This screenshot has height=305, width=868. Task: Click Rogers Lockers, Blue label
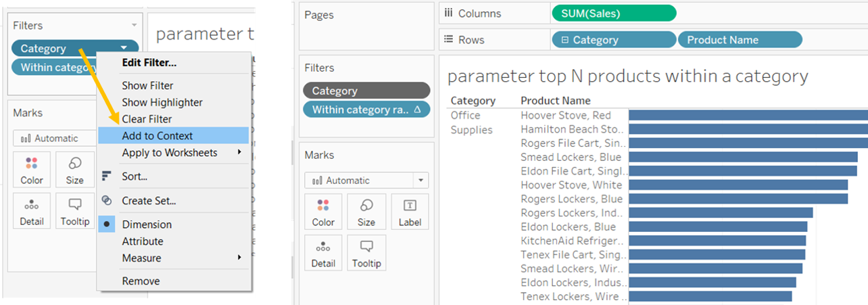(x=572, y=199)
